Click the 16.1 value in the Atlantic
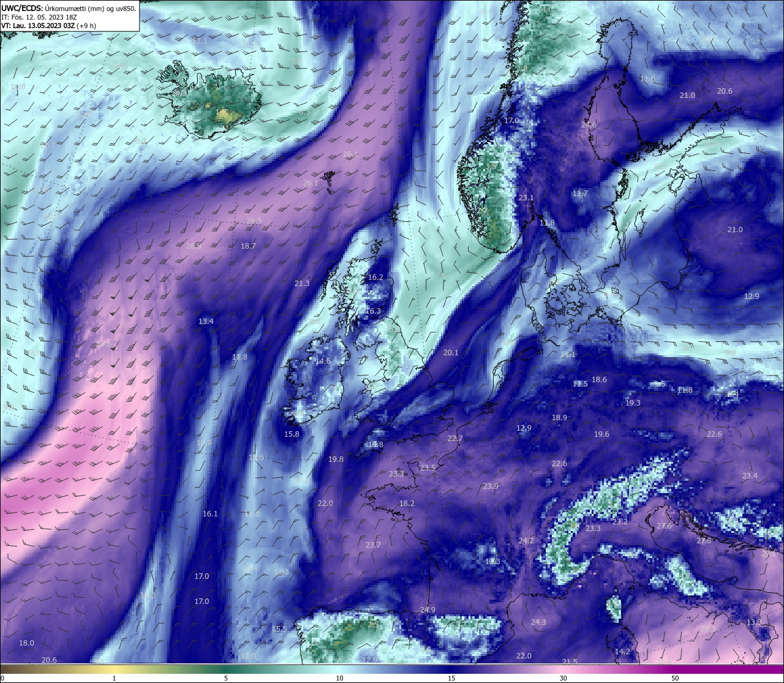This screenshot has height=683, width=784. (x=210, y=514)
